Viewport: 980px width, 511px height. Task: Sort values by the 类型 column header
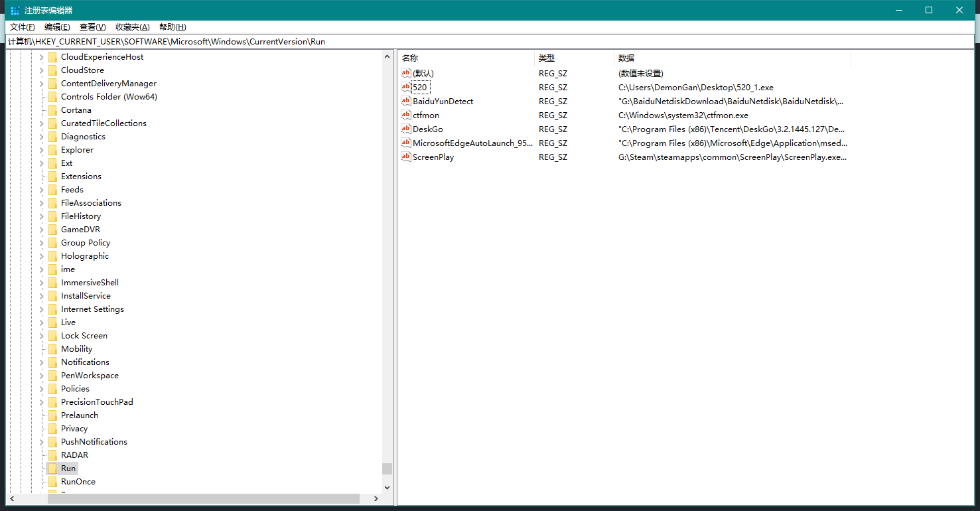click(574, 58)
